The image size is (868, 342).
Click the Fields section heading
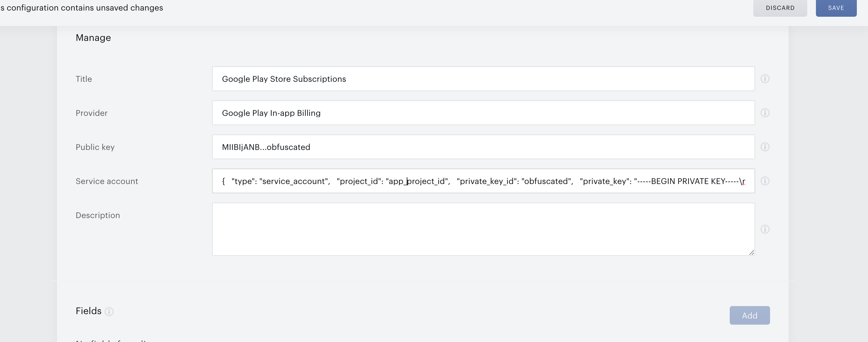[x=88, y=311]
